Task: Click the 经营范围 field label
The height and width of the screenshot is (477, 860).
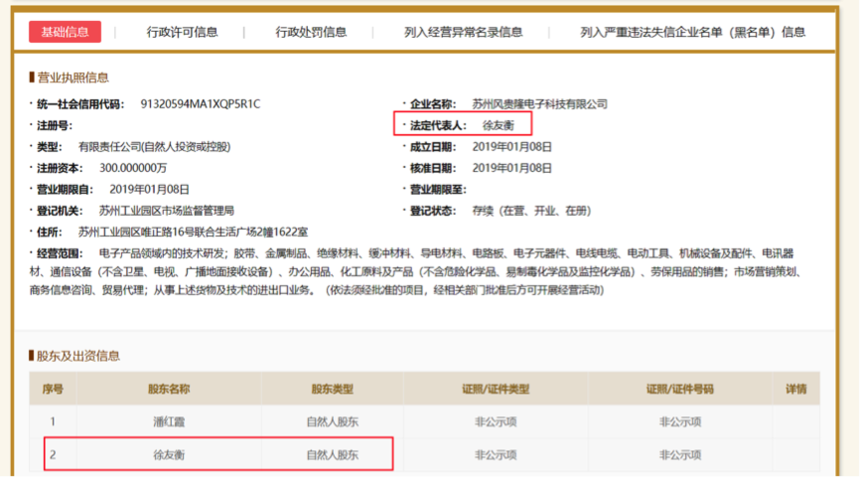Action: coord(60,253)
